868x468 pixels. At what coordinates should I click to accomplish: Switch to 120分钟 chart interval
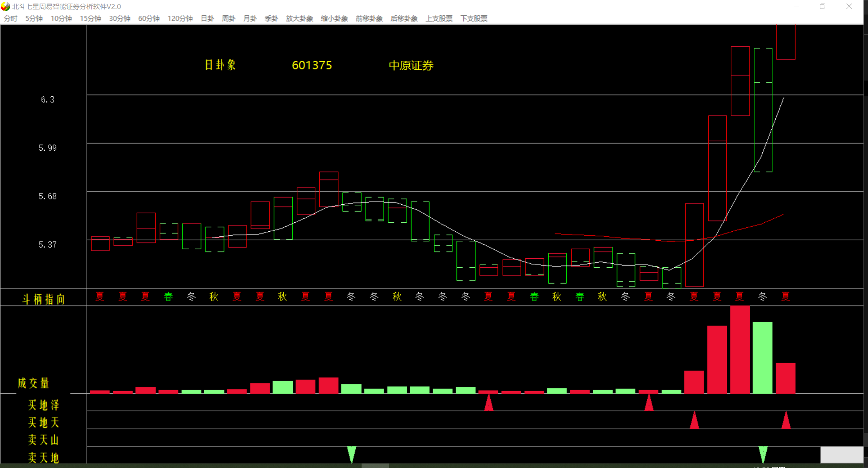click(180, 18)
